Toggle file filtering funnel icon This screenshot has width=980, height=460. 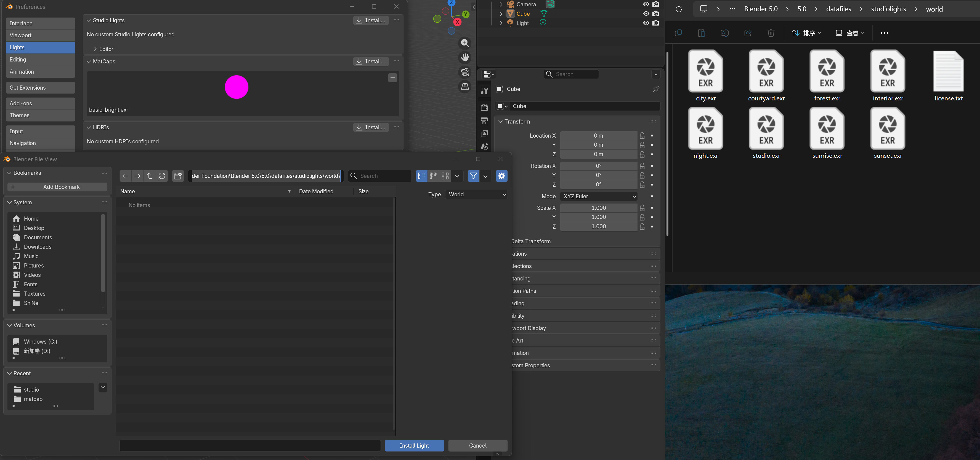473,176
